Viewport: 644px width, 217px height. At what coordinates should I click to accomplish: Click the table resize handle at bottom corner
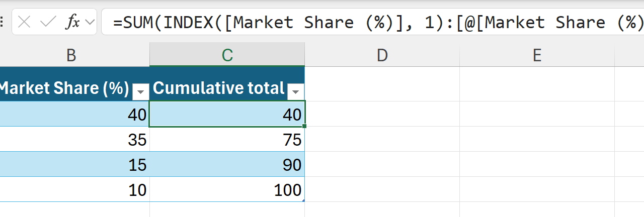point(303,200)
